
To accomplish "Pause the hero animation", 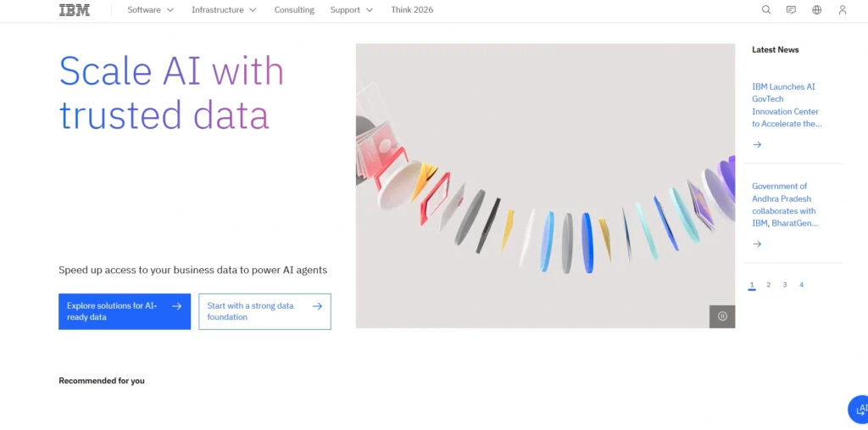I will click(x=722, y=316).
